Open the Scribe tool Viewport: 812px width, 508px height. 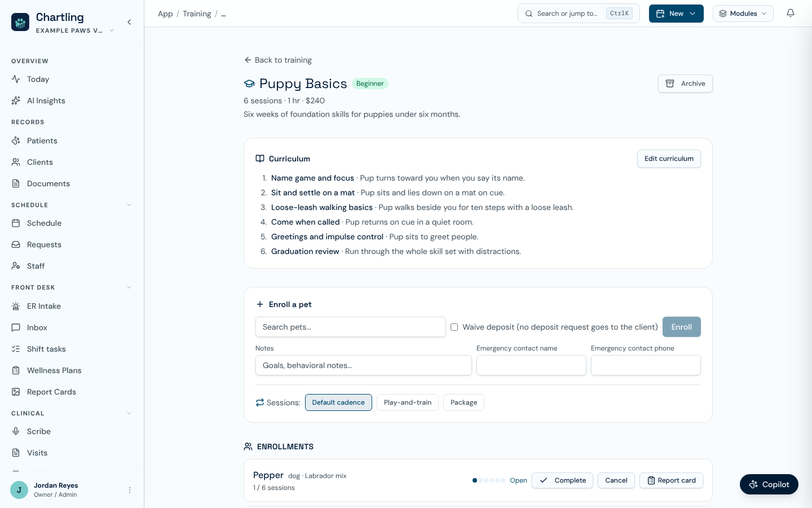(72, 431)
